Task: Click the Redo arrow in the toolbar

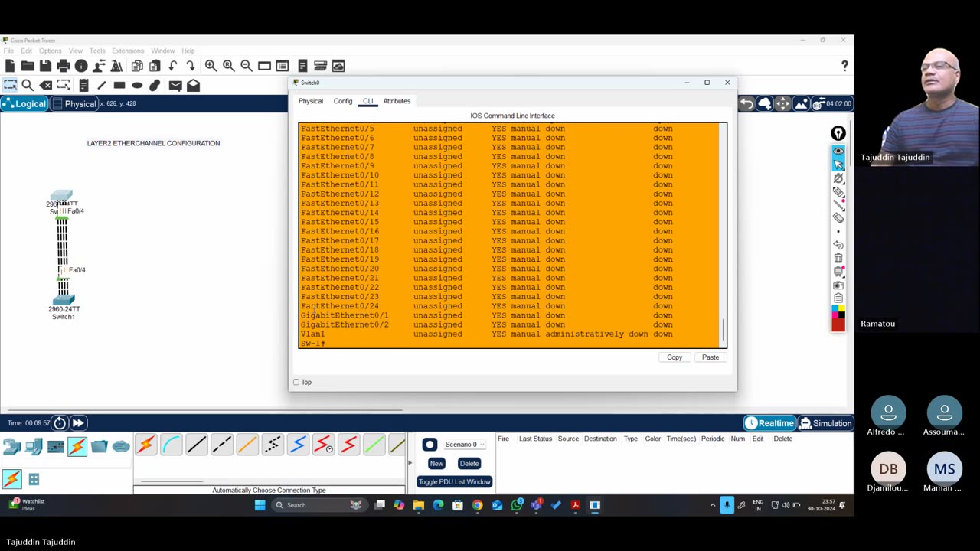Action: [x=191, y=66]
